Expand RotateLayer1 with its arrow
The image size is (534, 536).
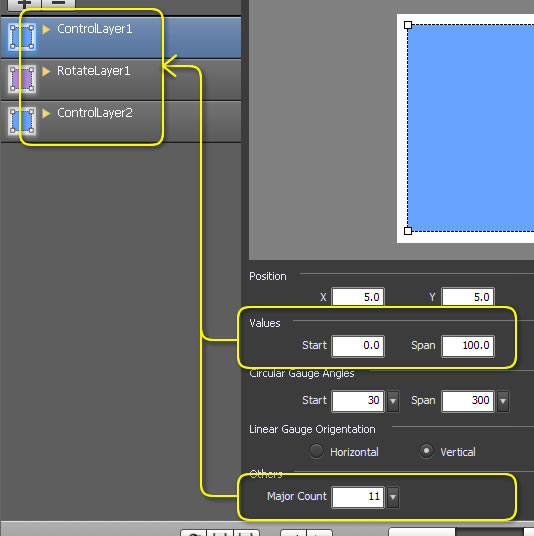[46, 71]
